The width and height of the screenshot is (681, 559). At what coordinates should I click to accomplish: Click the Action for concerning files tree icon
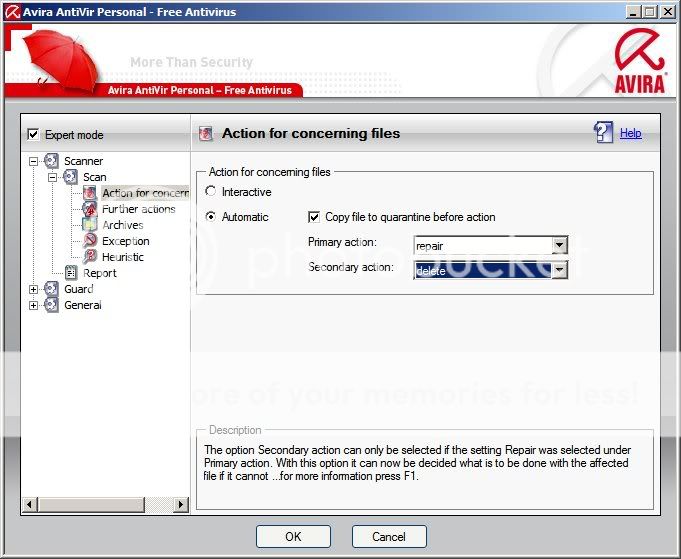[x=89, y=193]
